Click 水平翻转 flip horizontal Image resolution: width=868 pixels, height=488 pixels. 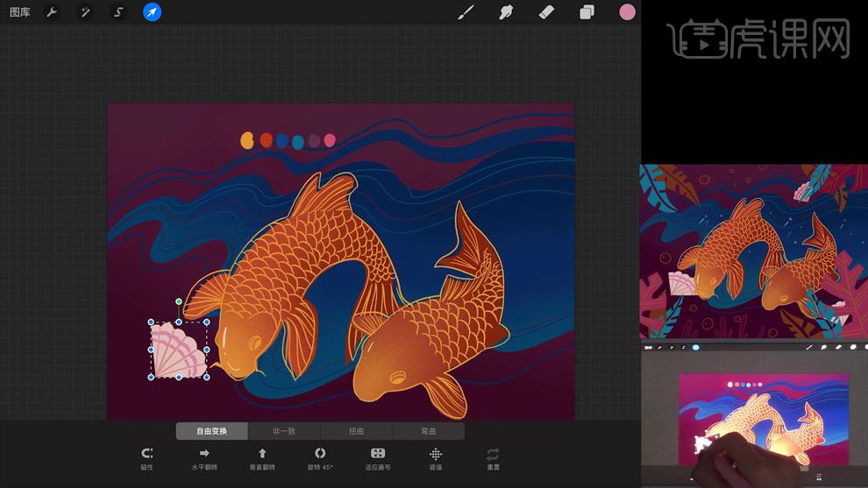204,459
